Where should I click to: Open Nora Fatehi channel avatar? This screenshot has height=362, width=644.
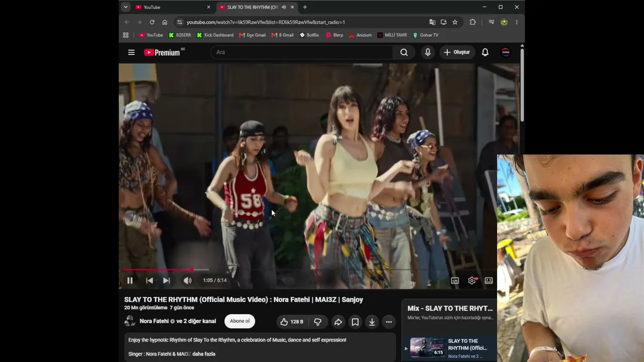(130, 321)
